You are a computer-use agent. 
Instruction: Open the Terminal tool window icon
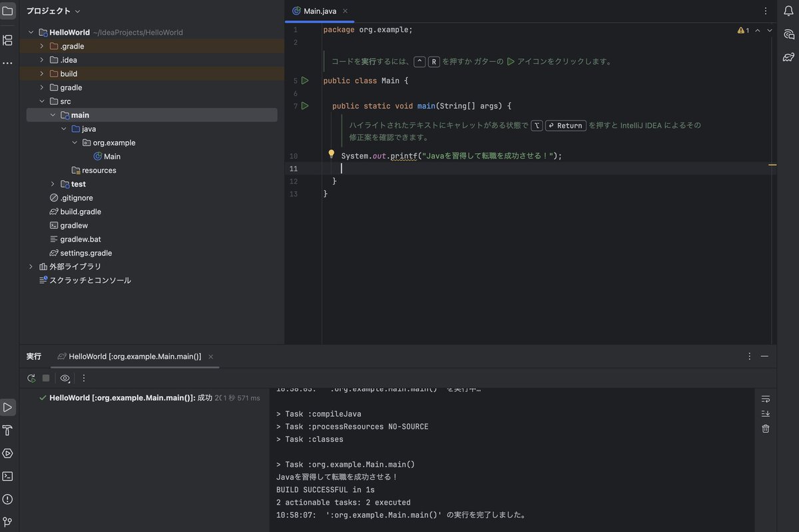(8, 476)
